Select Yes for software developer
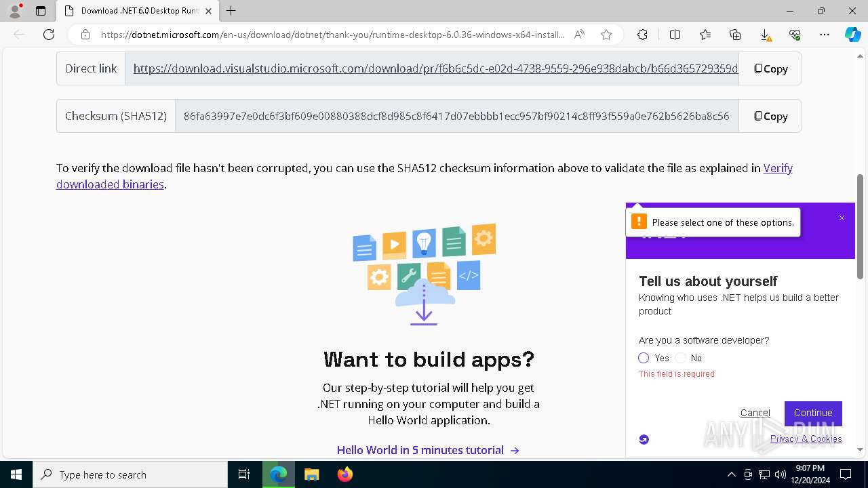 (644, 358)
